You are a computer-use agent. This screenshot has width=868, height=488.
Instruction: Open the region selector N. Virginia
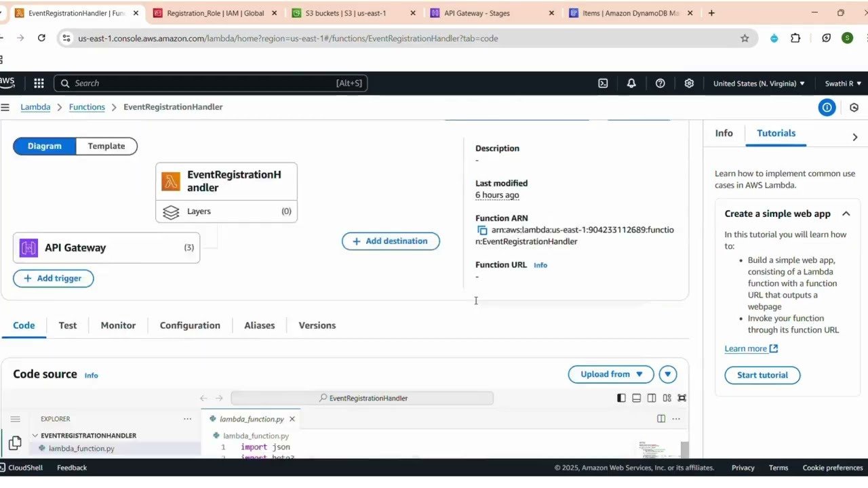pyautogui.click(x=759, y=83)
